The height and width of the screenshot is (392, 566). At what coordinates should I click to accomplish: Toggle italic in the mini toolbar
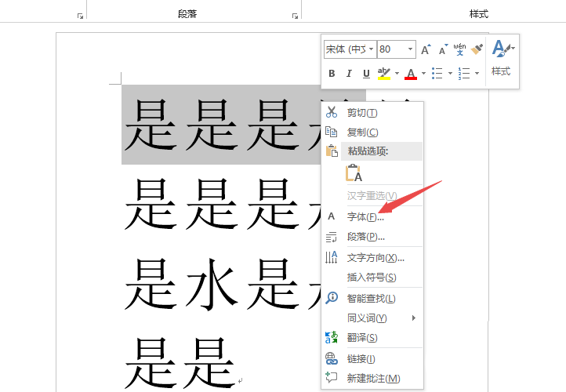click(x=349, y=74)
